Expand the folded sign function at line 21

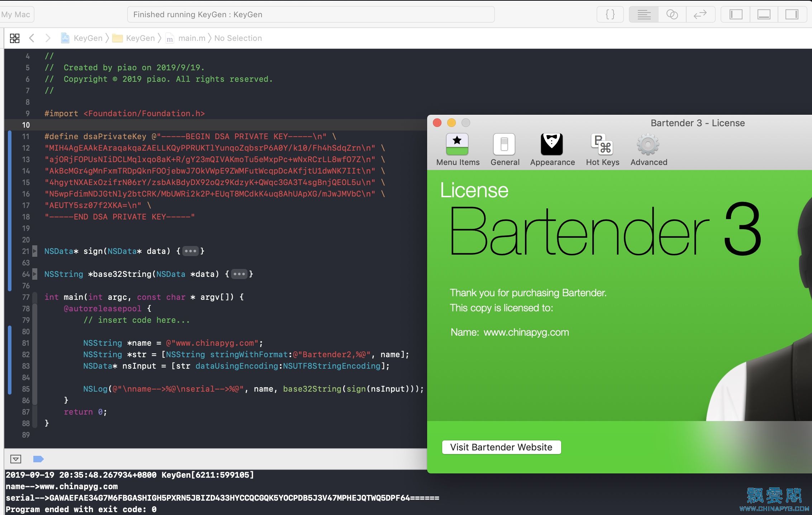35,251
